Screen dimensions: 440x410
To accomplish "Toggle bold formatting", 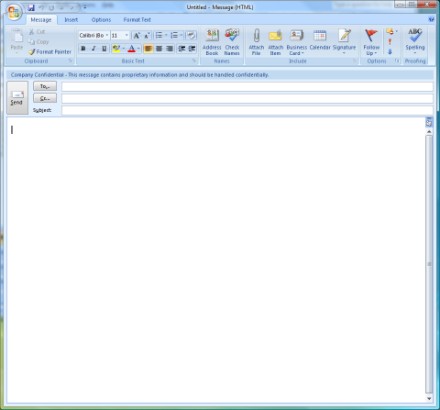I will point(83,49).
